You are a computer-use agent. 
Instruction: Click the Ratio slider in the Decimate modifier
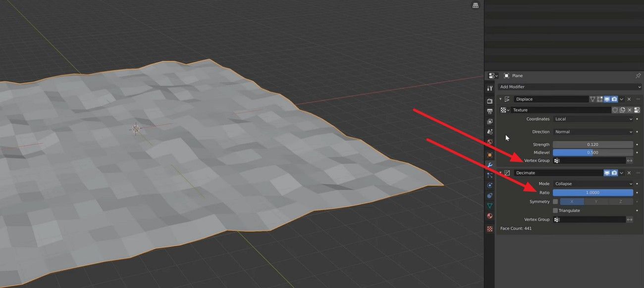pos(593,192)
